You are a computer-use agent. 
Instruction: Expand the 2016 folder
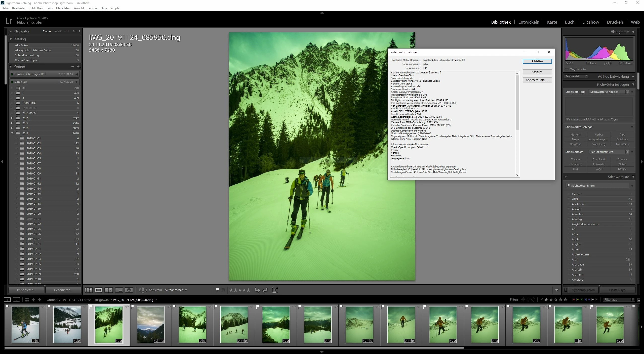pyautogui.click(x=12, y=118)
